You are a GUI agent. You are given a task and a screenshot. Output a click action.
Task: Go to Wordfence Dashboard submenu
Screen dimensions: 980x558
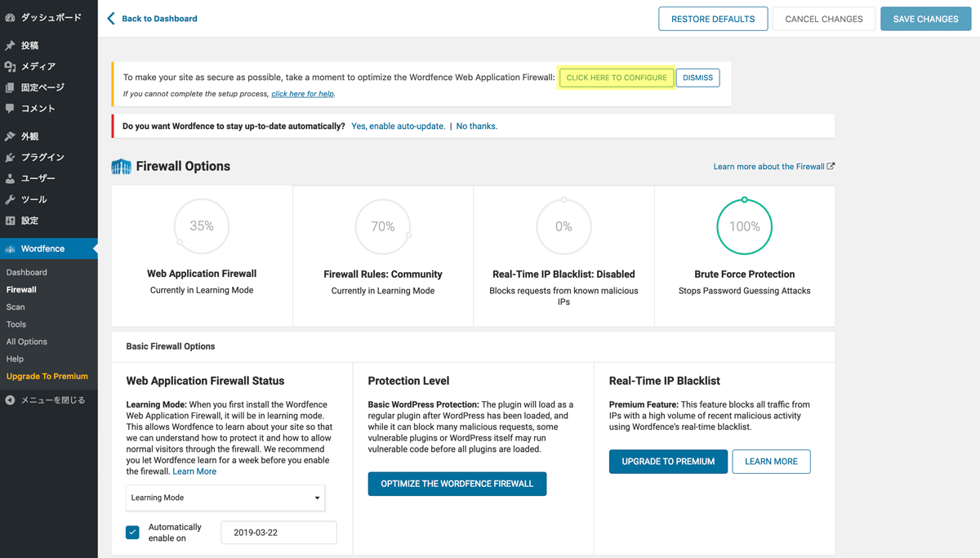[27, 272]
